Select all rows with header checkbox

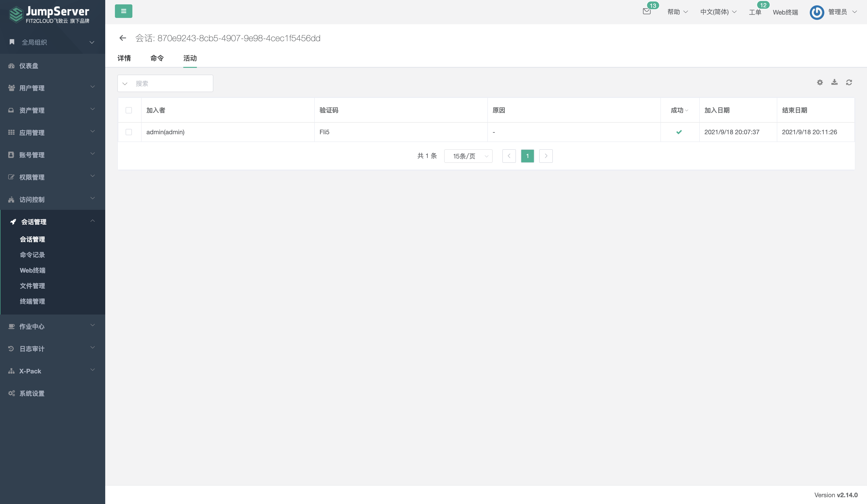tap(129, 110)
